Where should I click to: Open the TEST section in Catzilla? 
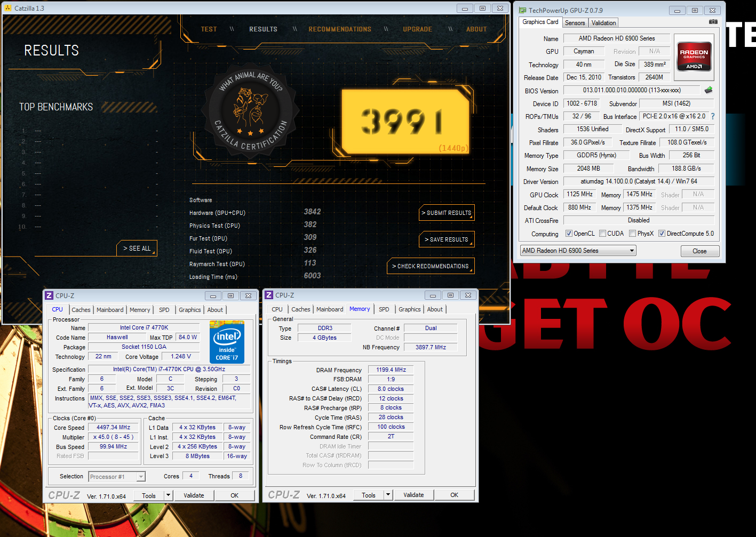coord(209,29)
